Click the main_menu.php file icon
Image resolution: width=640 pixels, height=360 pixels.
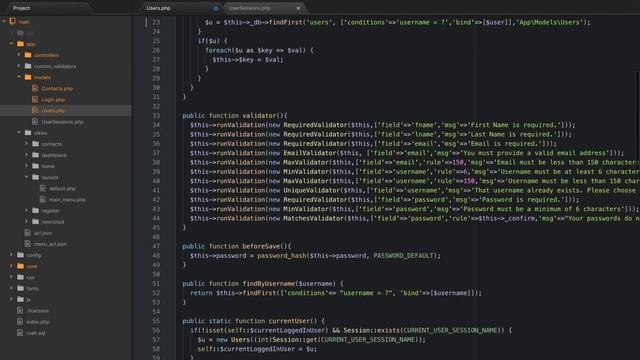click(x=43, y=200)
